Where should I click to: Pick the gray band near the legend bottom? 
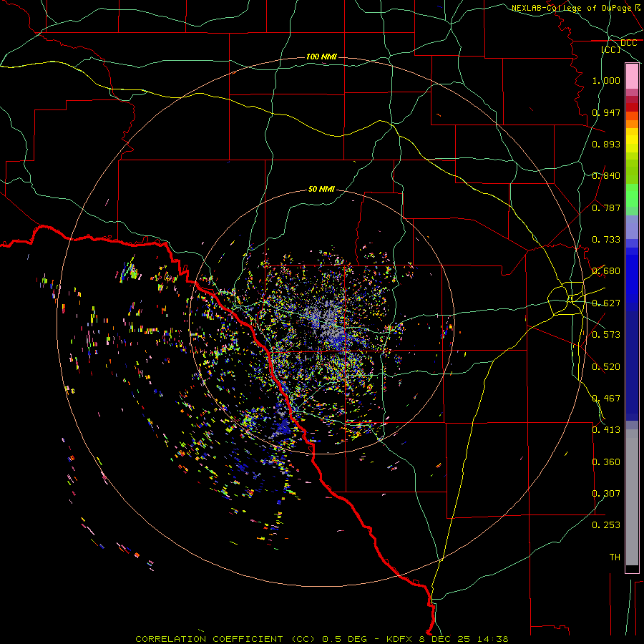point(632,497)
